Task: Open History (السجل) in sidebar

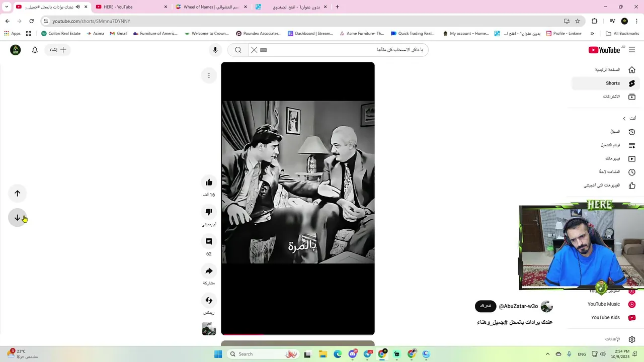Action: click(606, 132)
